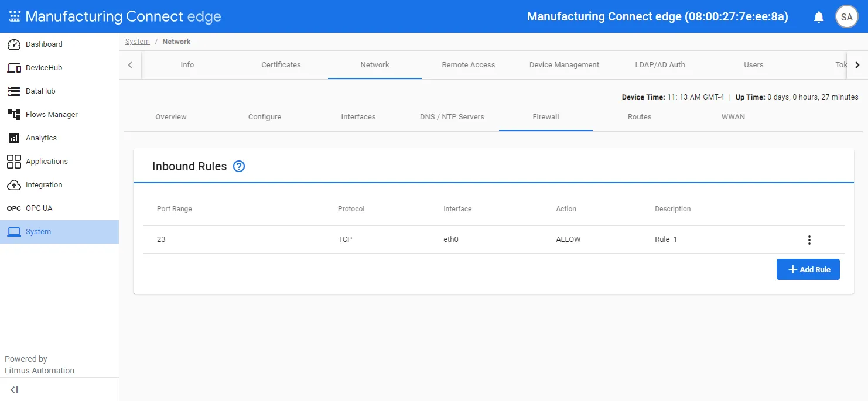Go to the Configure sub-tab

click(x=265, y=117)
